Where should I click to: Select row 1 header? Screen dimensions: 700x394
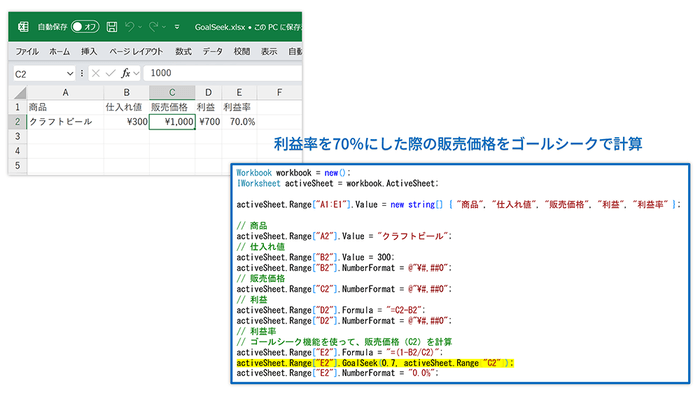point(17,107)
